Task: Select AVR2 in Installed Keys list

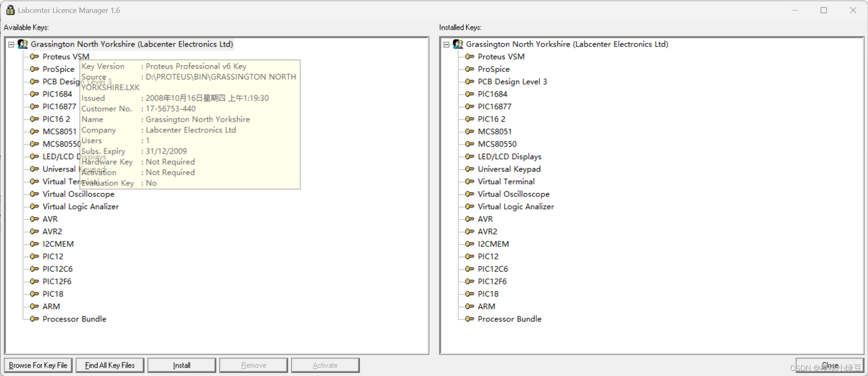Action: tap(487, 232)
